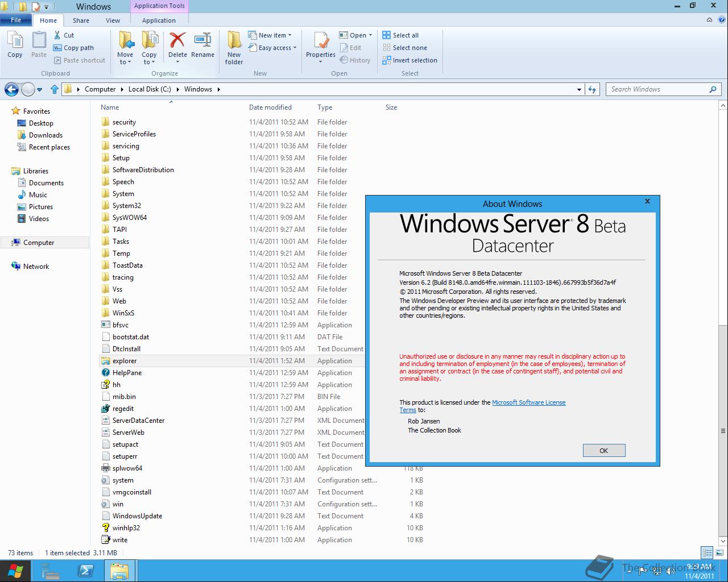Click OK in About Windows dialog
The image size is (728, 582).
[604, 451]
